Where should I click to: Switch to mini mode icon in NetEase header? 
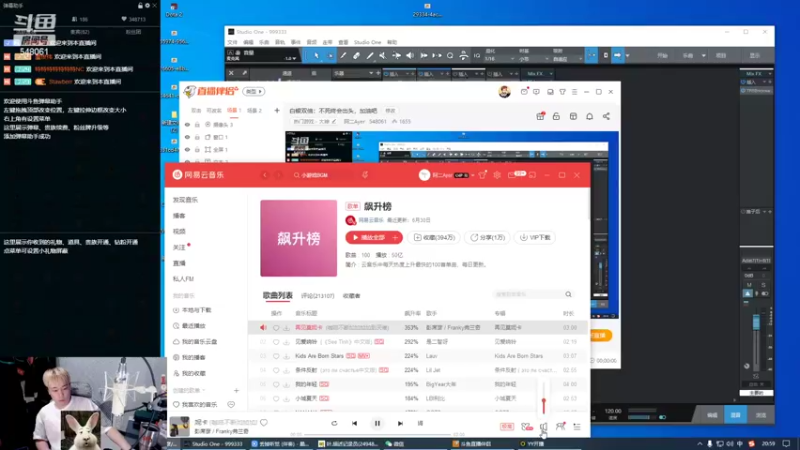click(532, 175)
